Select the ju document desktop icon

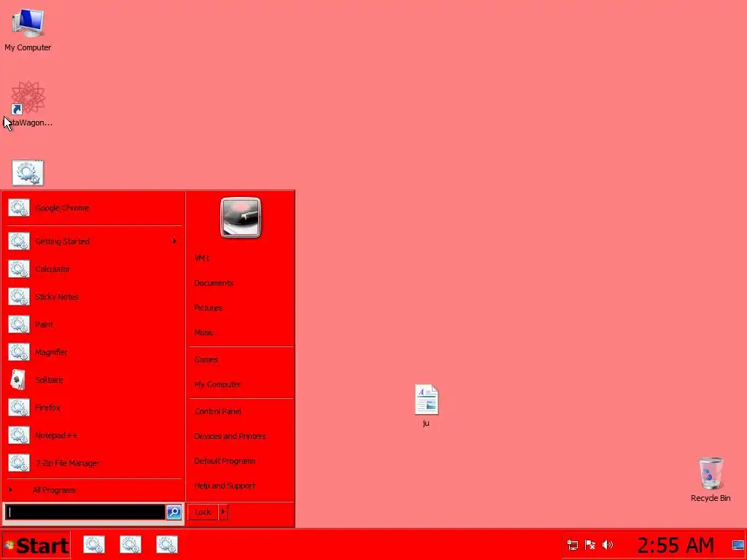point(426,405)
